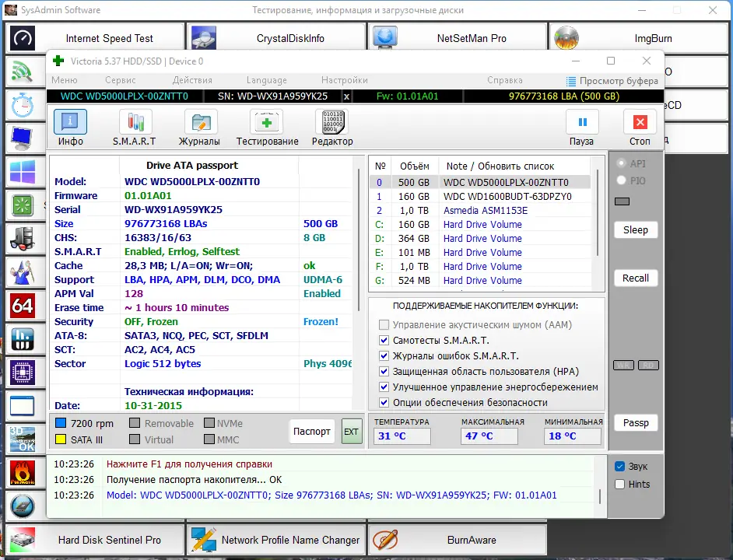The image size is (733, 560).
Task: Select the PIO radio button
Action: click(621, 180)
